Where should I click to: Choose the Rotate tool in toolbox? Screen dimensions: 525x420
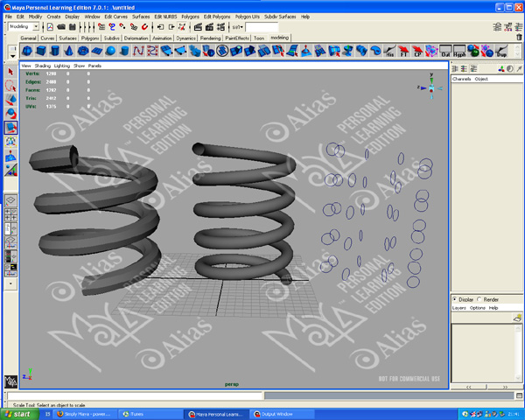click(x=10, y=114)
